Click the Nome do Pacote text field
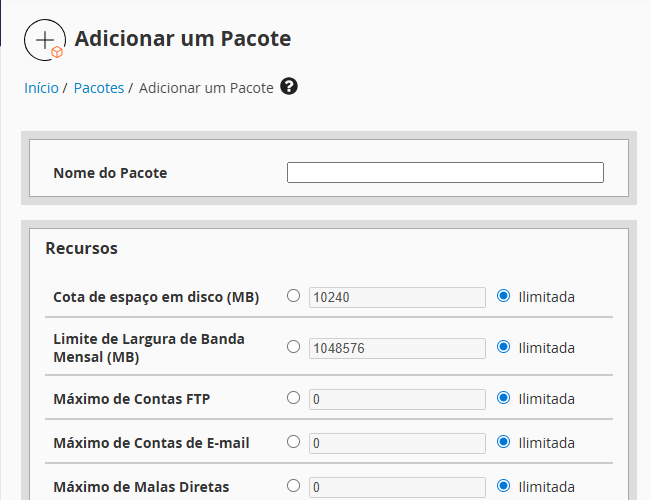 445,173
